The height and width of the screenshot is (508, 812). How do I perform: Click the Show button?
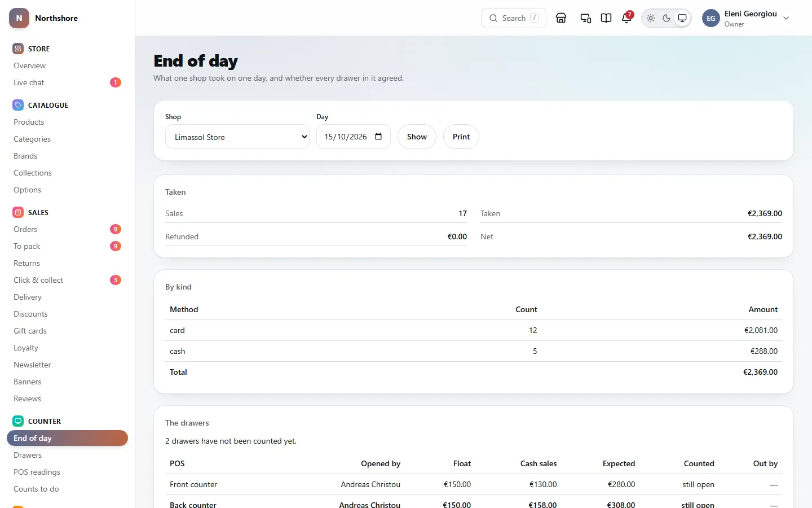point(417,137)
